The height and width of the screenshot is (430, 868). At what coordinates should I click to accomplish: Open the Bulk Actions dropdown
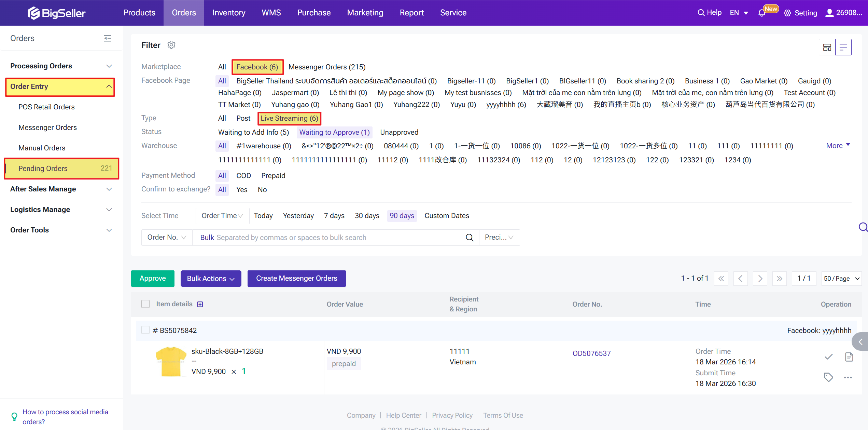point(211,278)
